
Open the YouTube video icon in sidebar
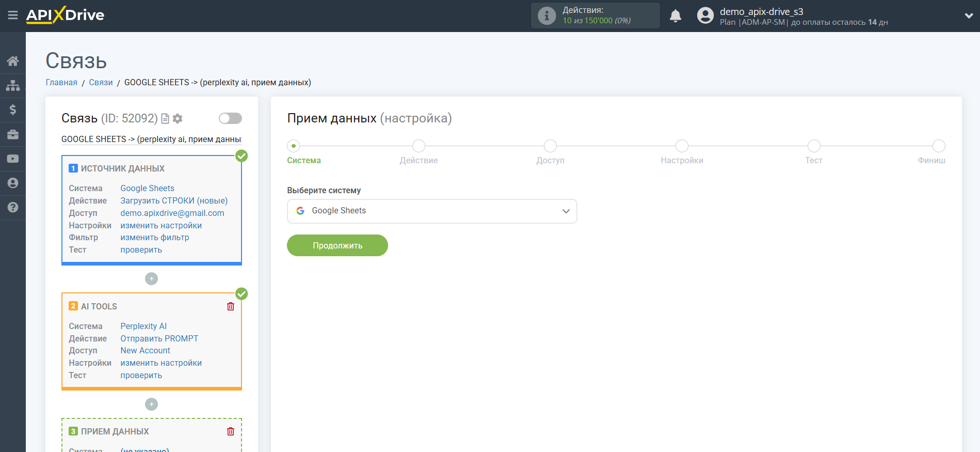[x=13, y=159]
